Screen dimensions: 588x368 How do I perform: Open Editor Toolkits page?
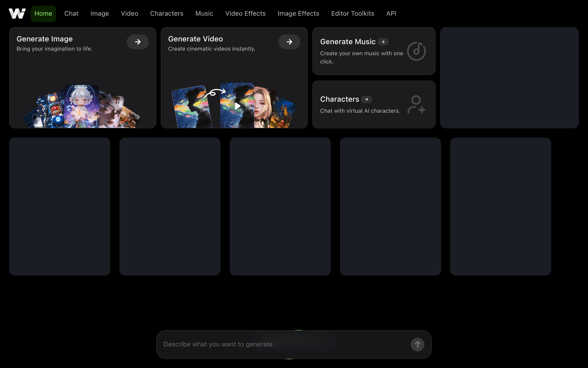[353, 14]
